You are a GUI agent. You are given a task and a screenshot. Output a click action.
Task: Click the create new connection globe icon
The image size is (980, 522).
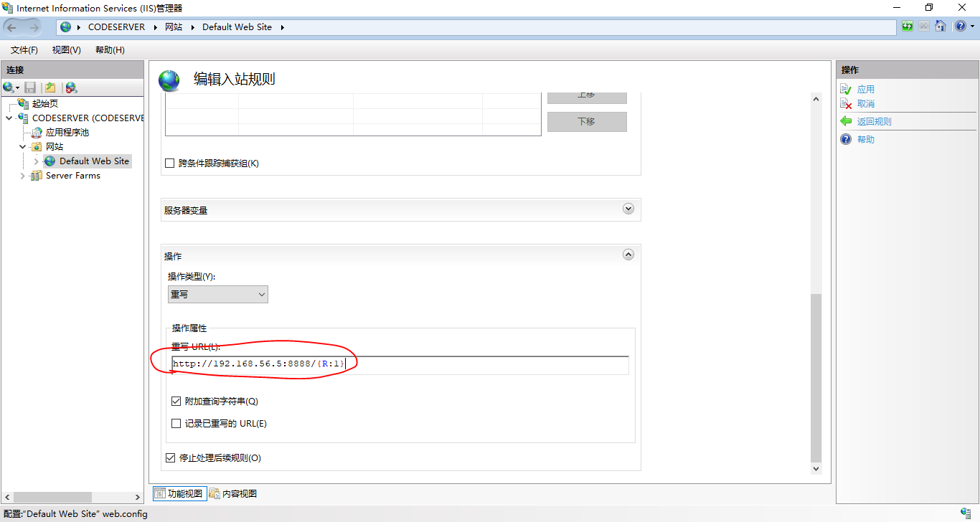[9, 87]
